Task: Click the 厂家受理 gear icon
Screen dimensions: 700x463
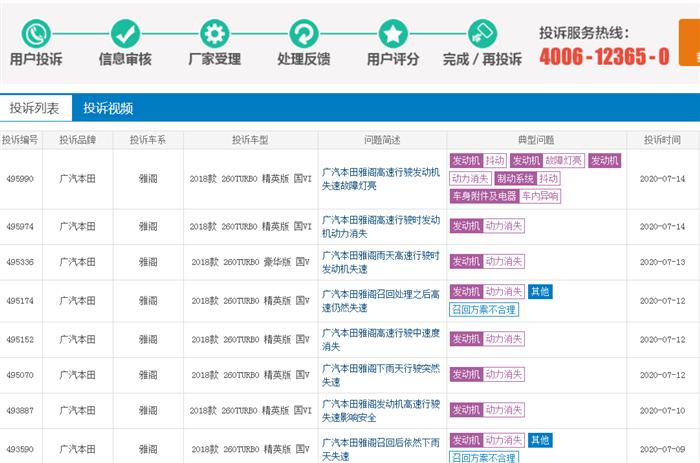Action: pos(215,33)
